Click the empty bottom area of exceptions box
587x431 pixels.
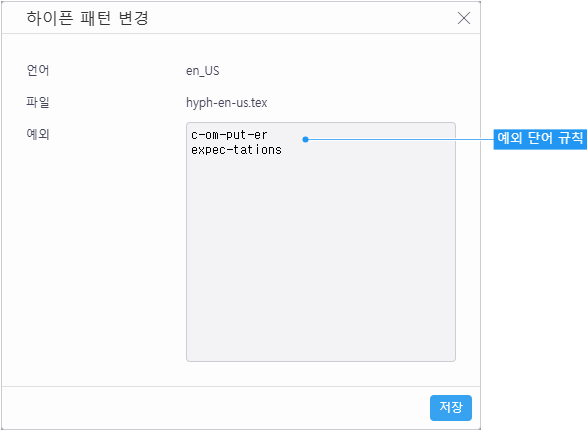pos(321,300)
